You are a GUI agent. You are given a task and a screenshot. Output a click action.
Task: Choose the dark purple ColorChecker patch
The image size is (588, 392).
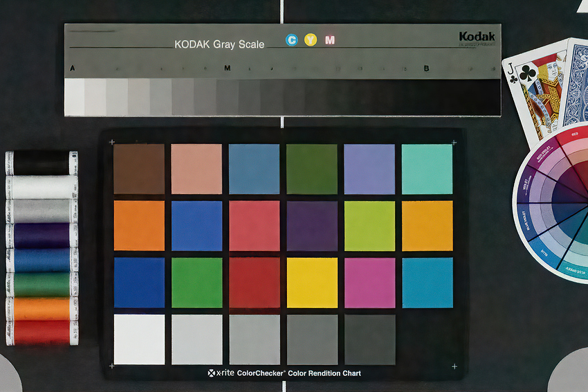[x=312, y=226]
